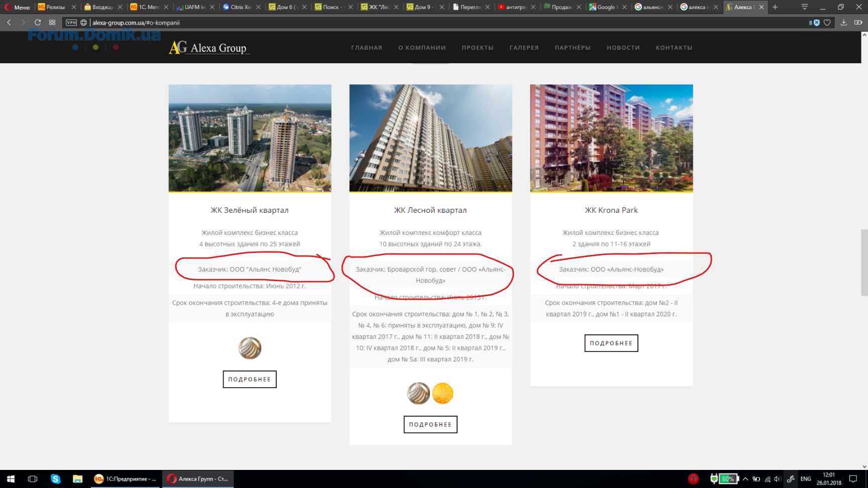Open the О КОМПАНИИ menu item
The height and width of the screenshot is (488, 868).
pos(422,48)
